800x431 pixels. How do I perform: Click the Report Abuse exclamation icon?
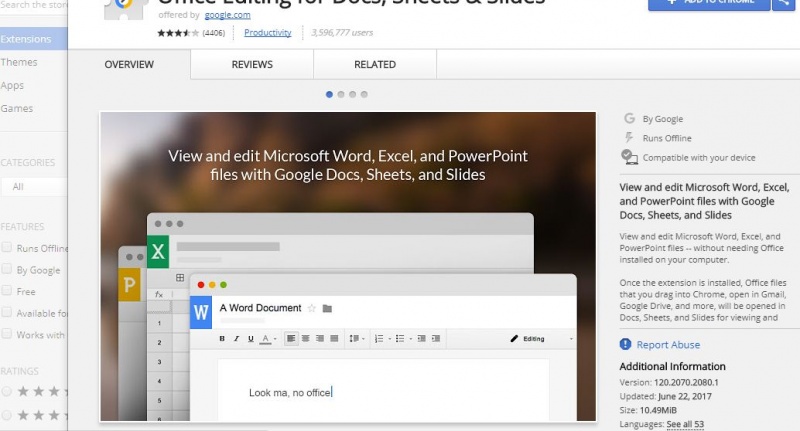point(626,344)
